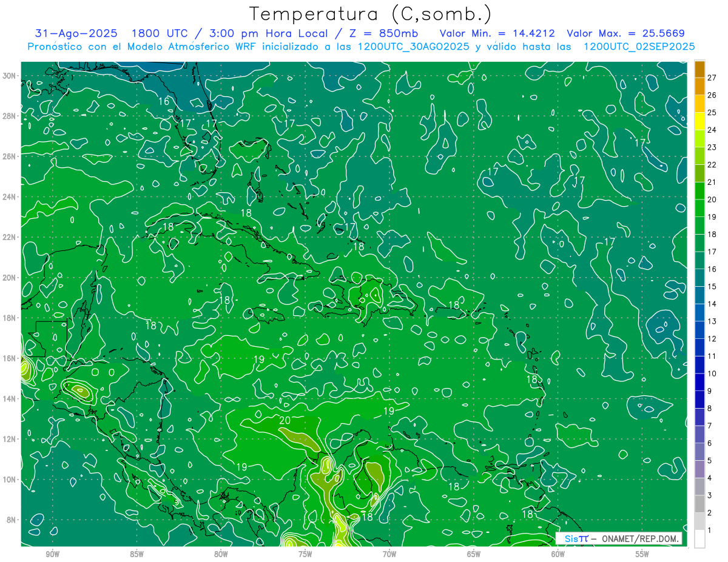Select the "26N" latitude label

pos(10,156)
